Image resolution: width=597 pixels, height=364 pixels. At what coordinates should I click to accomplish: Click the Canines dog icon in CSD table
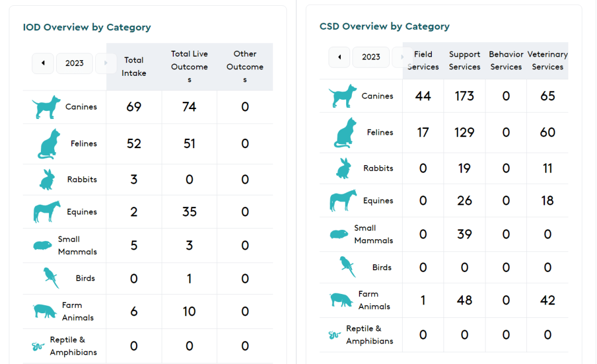tap(343, 96)
